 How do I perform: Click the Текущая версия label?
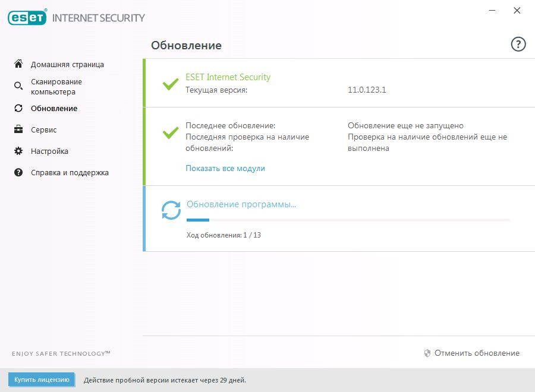[216, 90]
